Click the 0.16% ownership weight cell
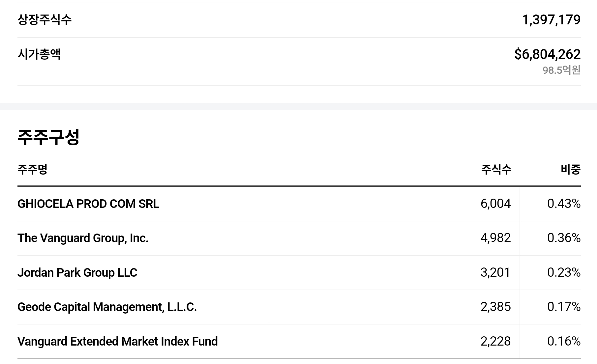 tap(564, 341)
